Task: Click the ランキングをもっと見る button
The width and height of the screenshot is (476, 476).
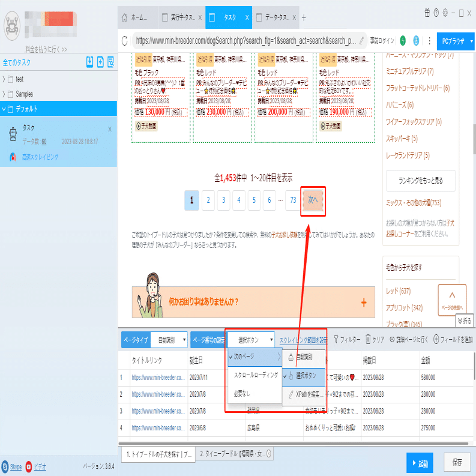Action: pos(420,181)
